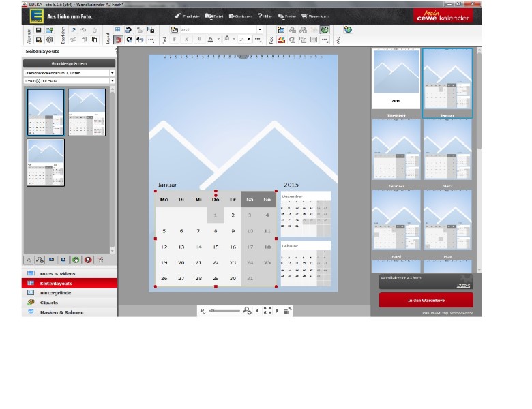Open the Hintergründe panel tab
The height and width of the screenshot is (409, 532).
(x=70, y=293)
